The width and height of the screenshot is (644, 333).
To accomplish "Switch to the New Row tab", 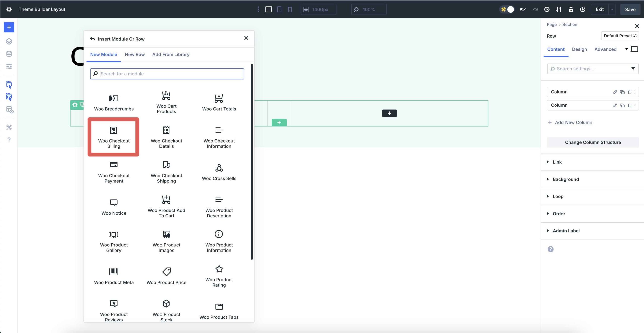I will [135, 54].
